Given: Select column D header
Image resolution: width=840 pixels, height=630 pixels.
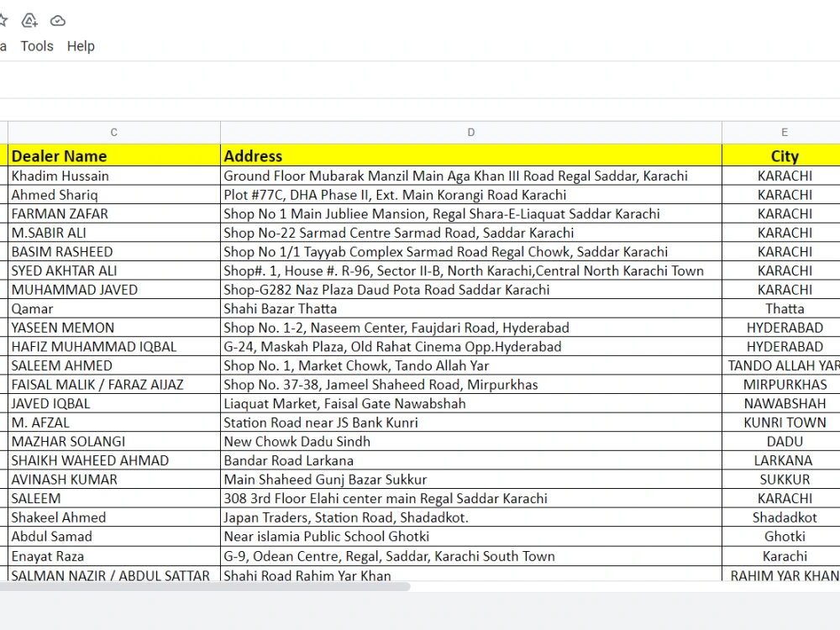Looking at the screenshot, I should (x=471, y=133).
